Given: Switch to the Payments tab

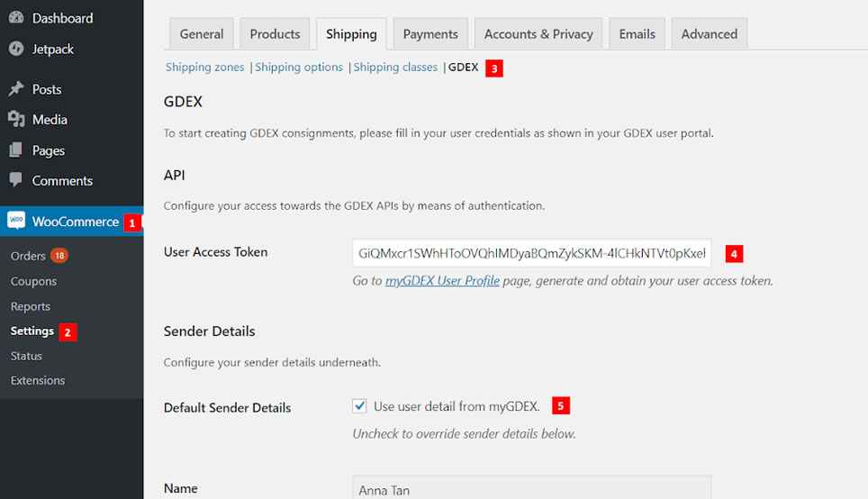Looking at the screenshot, I should 430,34.
